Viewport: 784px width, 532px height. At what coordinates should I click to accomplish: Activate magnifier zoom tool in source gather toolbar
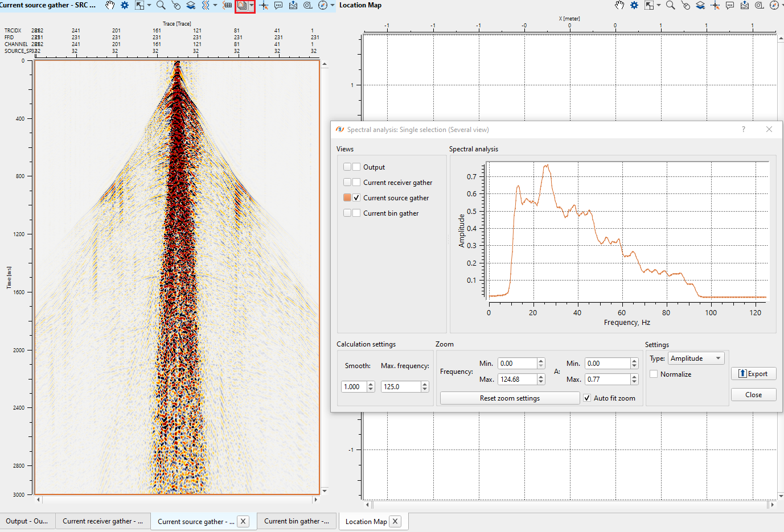pos(161,5)
